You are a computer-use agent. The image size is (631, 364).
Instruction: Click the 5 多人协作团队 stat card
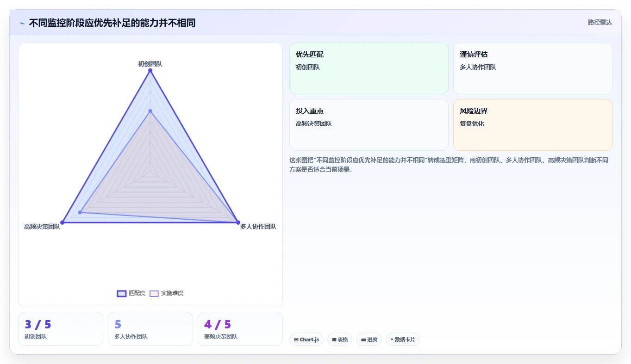coord(150,329)
